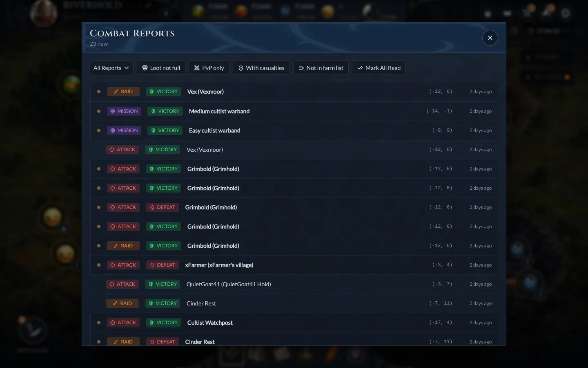This screenshot has width=588, height=368.
Task: Click the DEFEAT badge on the Grimbold (Grimhold) row
Action: [163, 207]
